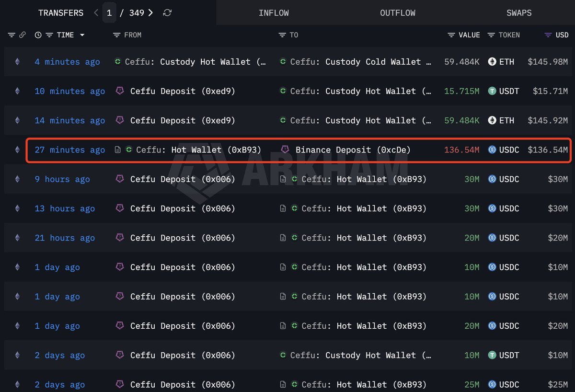Screen dimensions: 575x392
Task: Open Ceffu Custody Cold Wallet recipient
Action: [360, 62]
